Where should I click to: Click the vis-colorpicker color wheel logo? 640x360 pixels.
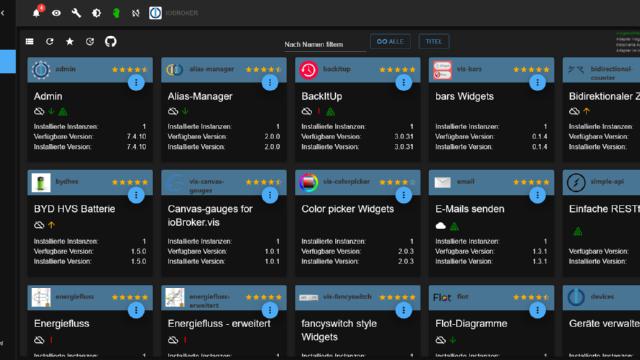coord(309,182)
